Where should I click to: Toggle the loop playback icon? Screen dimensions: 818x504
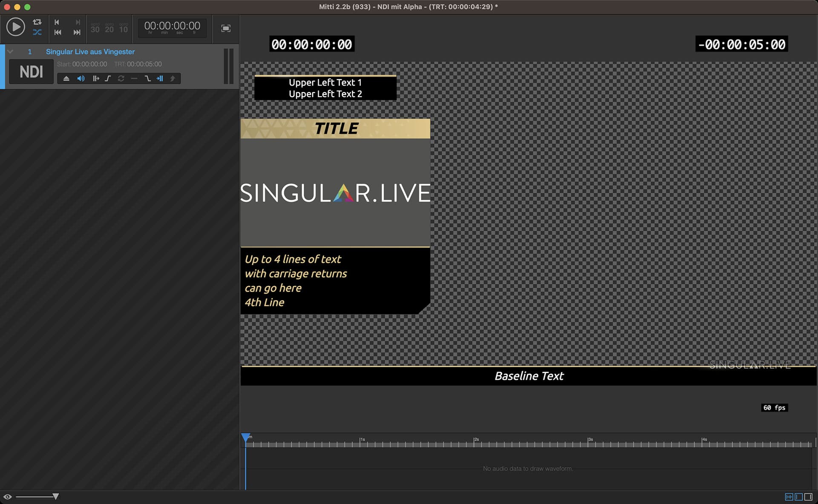pos(37,22)
